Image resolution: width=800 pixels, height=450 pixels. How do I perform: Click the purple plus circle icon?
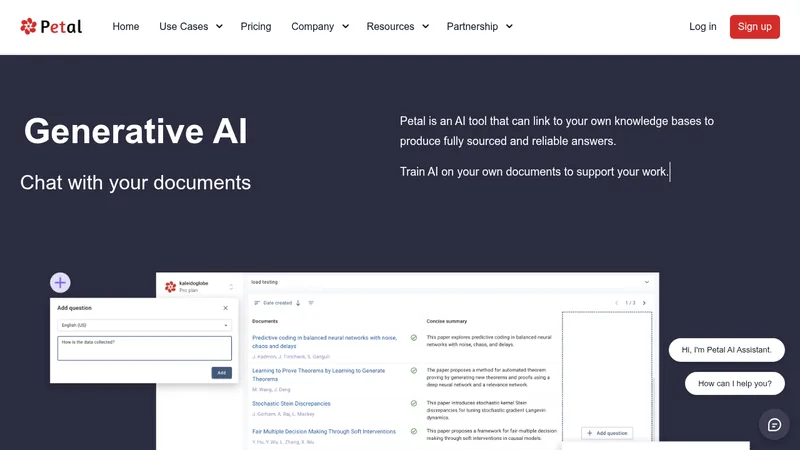point(60,283)
